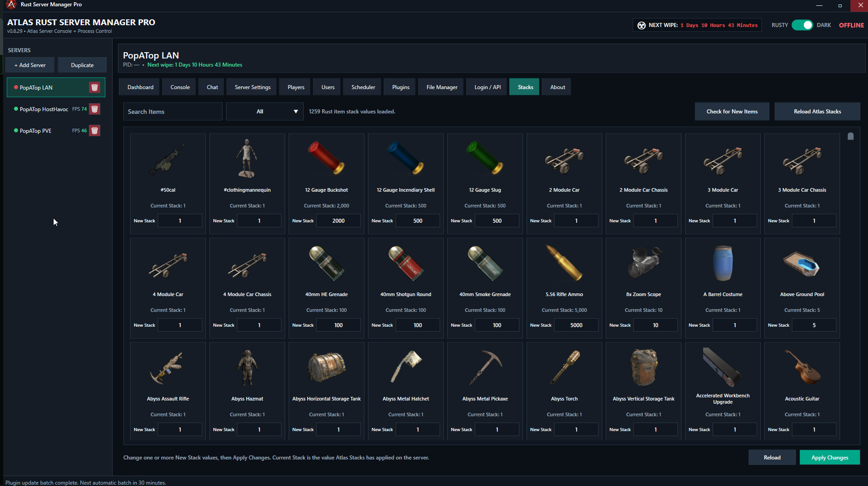Viewport: 868px width, 486px height.
Task: Click trash icon next to PopATop HostHavoc
Action: click(95, 109)
